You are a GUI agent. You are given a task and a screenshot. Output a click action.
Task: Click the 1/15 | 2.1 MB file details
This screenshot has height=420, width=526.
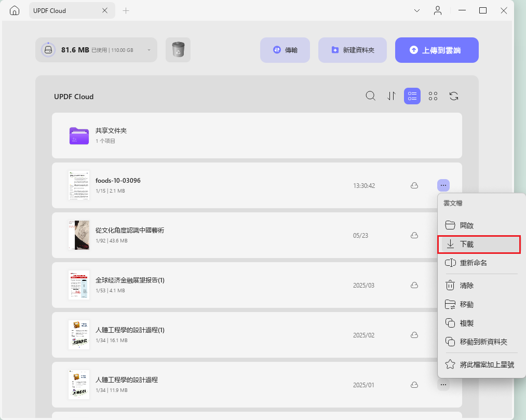[111, 191]
